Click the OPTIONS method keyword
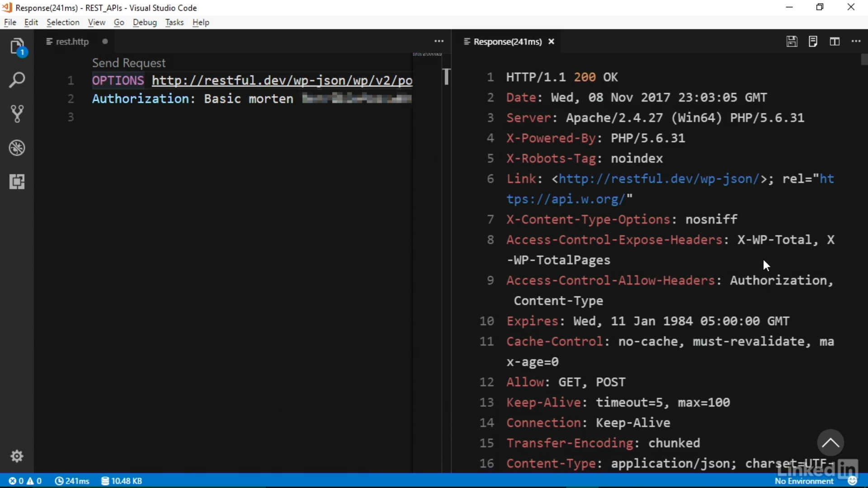 (118, 80)
